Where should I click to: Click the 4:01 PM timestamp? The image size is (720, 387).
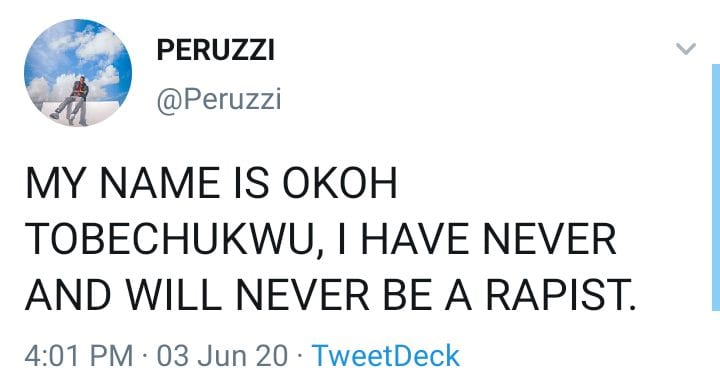point(79,356)
